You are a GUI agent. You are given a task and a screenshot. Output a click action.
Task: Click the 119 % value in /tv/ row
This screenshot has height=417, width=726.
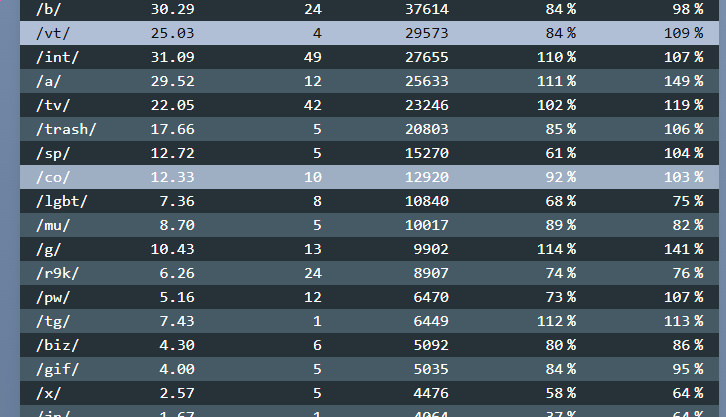(684, 106)
